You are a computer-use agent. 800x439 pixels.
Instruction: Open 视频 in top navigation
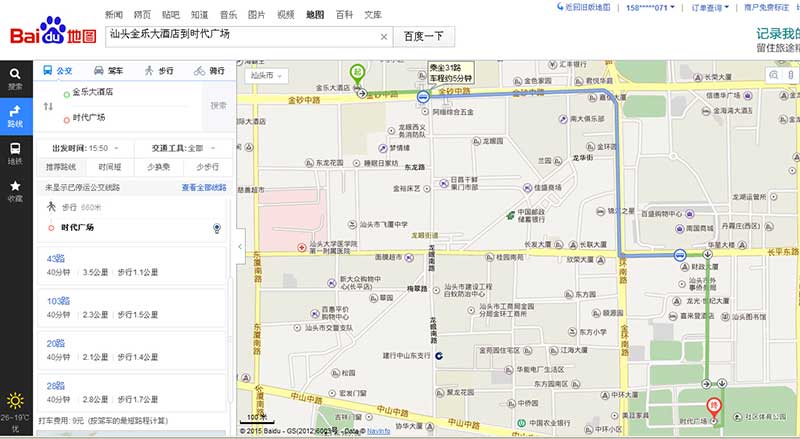286,15
